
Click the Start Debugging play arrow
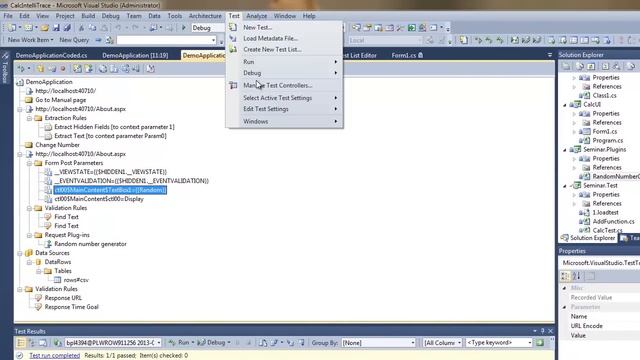pos(184,28)
